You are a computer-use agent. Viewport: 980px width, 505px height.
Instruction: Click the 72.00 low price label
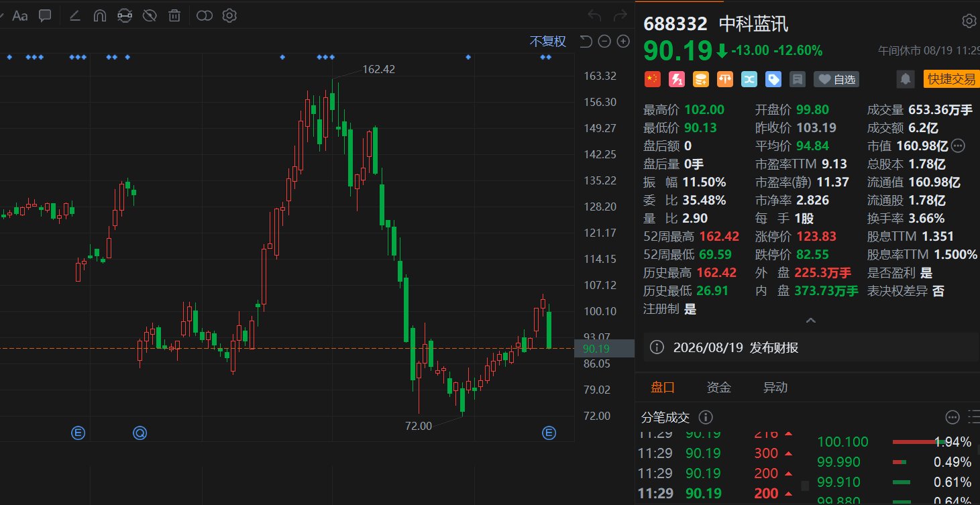coord(419,425)
